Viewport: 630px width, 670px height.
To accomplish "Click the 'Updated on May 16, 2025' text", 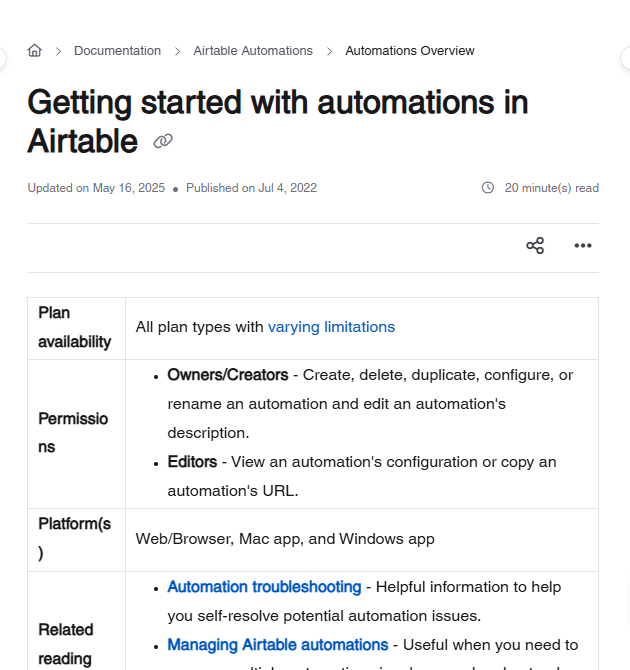I will point(96,188).
